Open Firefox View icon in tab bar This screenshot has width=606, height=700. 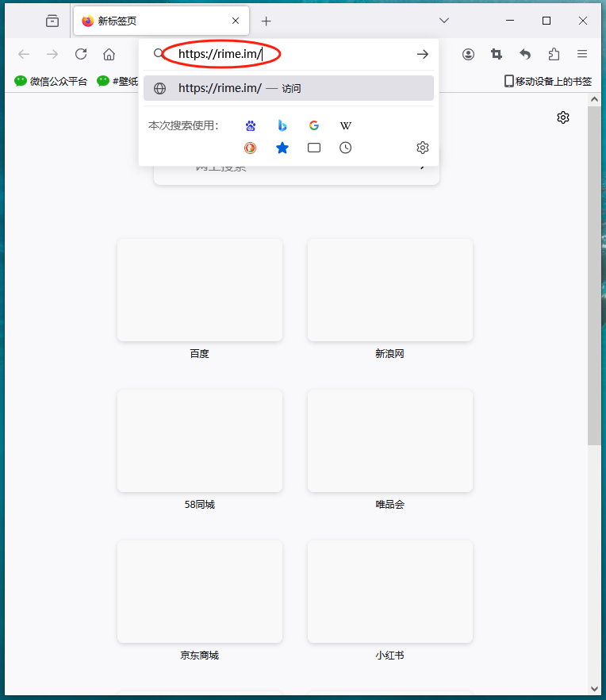pos(52,21)
